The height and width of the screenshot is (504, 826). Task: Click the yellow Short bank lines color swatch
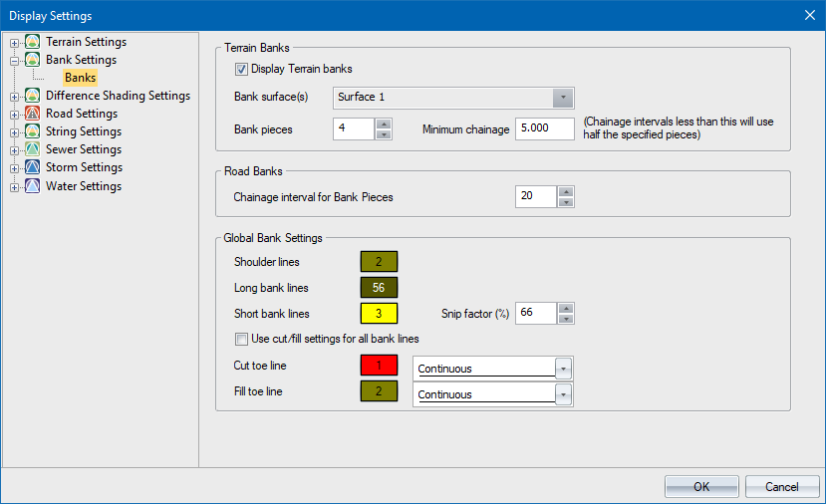point(379,314)
